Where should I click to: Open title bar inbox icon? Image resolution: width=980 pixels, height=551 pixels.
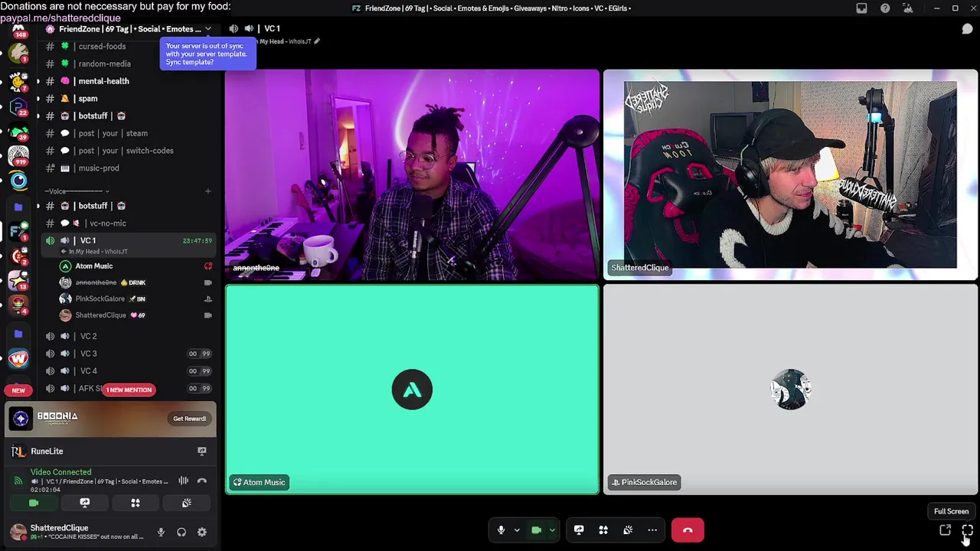[x=861, y=8]
